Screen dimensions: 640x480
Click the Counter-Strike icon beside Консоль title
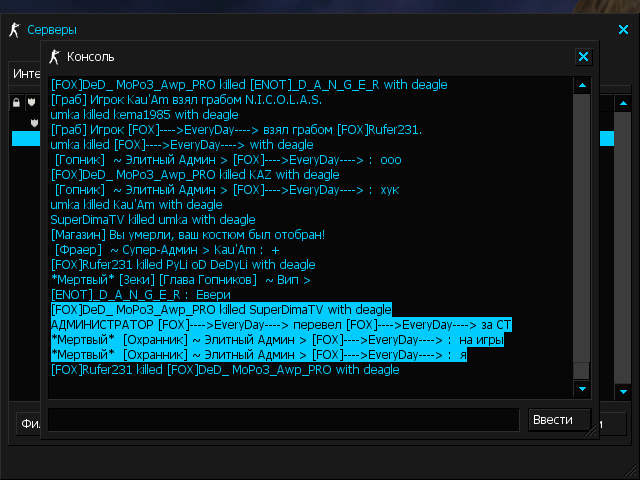pyautogui.click(x=54, y=57)
